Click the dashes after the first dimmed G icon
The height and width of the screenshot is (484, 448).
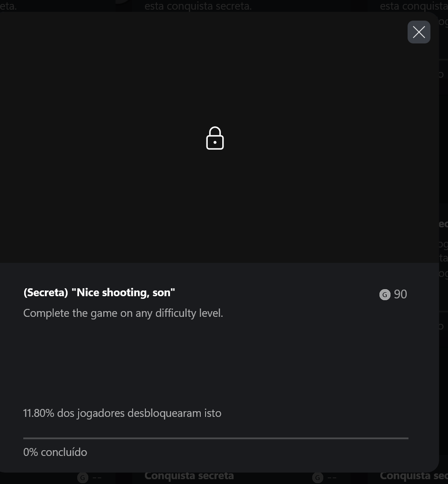click(97, 478)
